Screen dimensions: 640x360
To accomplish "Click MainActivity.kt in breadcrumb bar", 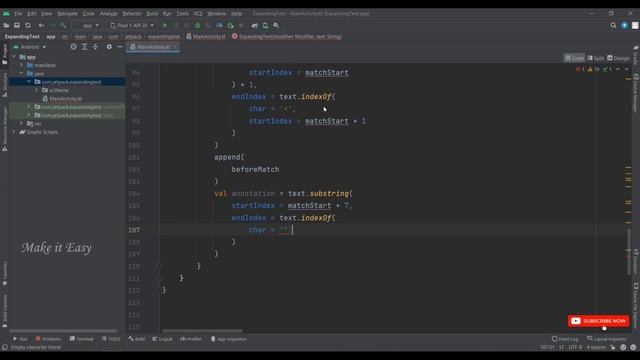I will click(x=206, y=36).
